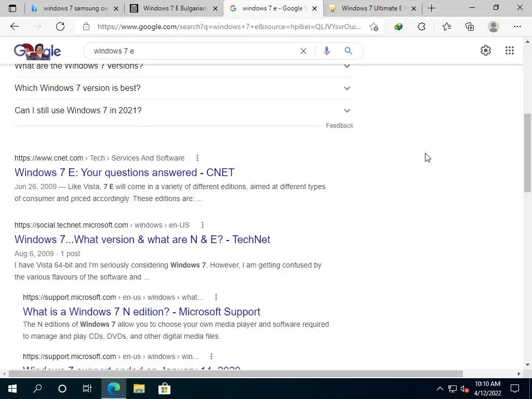
Task: Click the Edge taskbar icon
Action: pos(114,389)
